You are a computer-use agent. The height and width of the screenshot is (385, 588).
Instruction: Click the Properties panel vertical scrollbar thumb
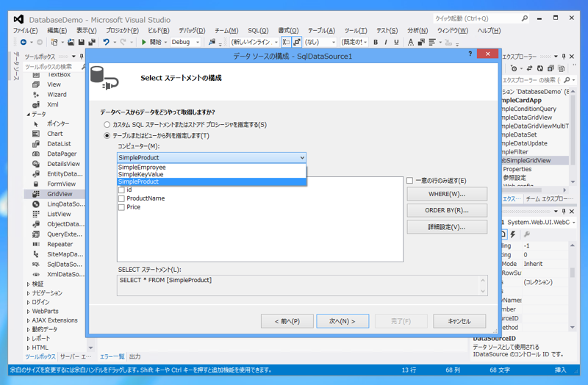(573, 273)
